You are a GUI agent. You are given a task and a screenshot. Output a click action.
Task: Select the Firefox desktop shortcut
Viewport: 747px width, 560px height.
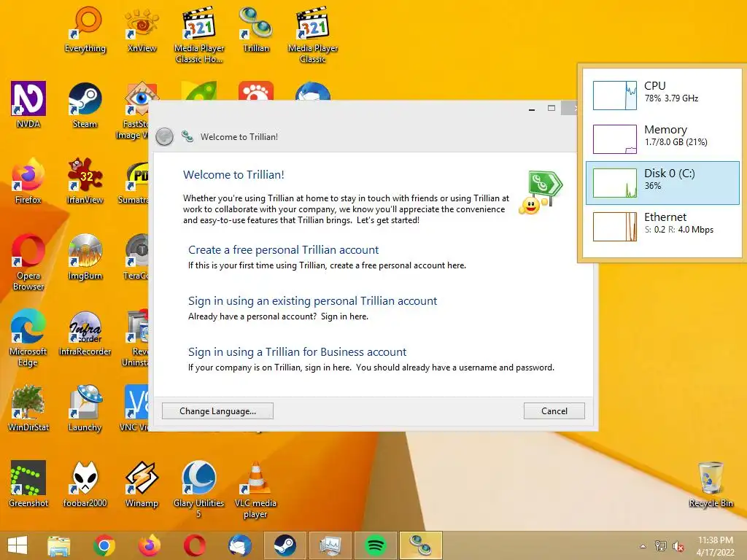point(28,181)
